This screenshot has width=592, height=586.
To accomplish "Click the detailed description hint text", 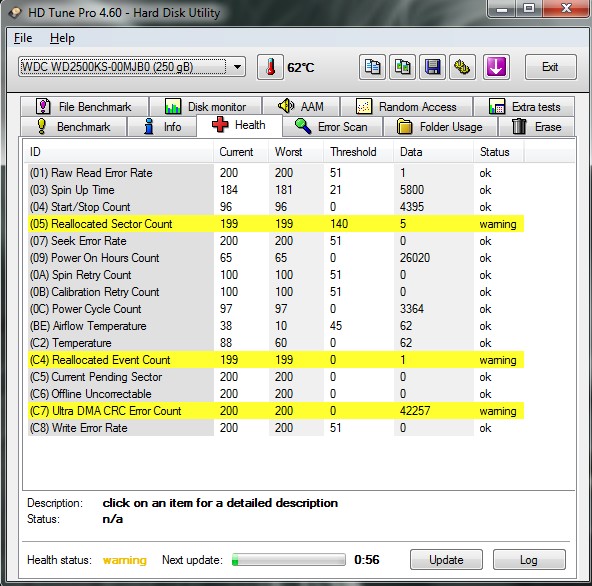I will click(x=220, y=503).
